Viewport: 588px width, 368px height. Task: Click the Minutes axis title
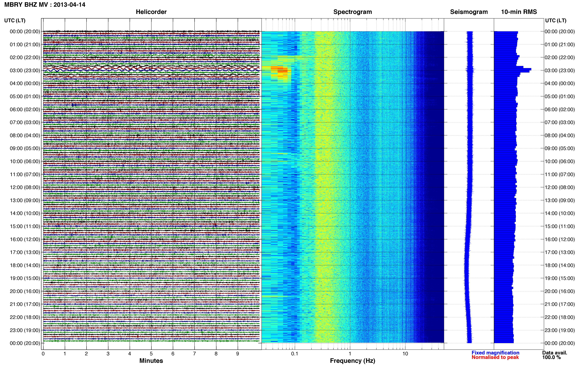click(151, 361)
